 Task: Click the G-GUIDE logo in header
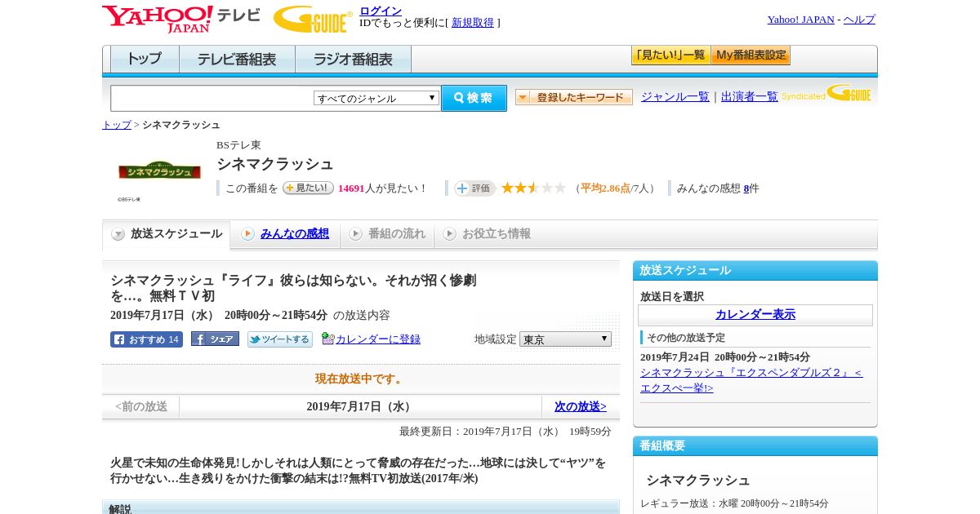pyautogui.click(x=313, y=20)
